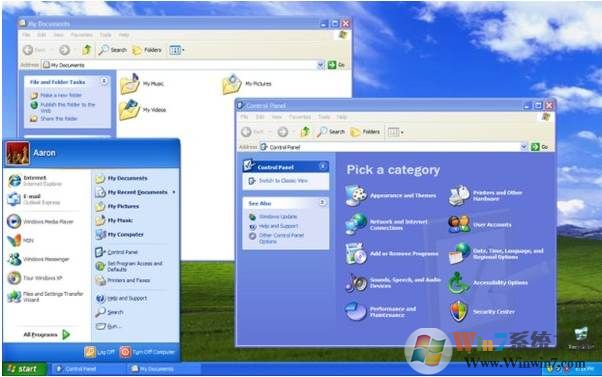
Task: Open the My Recent Documents submenu
Action: pos(136,192)
